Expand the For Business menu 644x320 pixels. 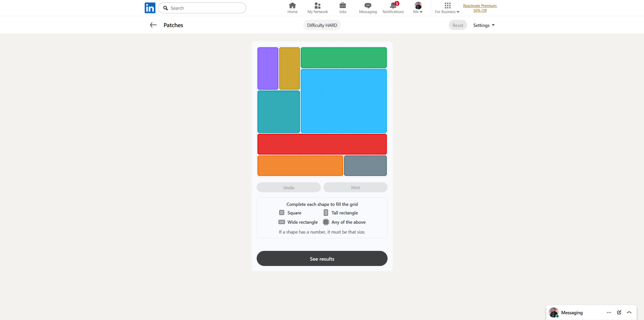tap(447, 8)
